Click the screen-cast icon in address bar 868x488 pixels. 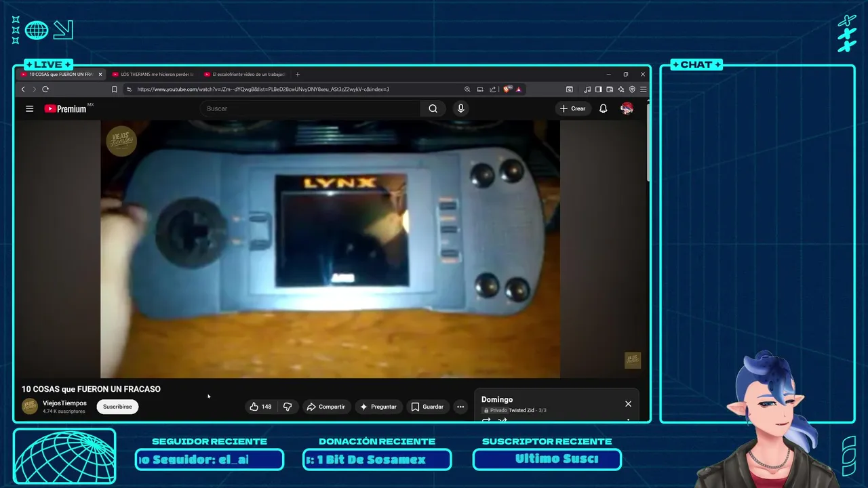[480, 89]
